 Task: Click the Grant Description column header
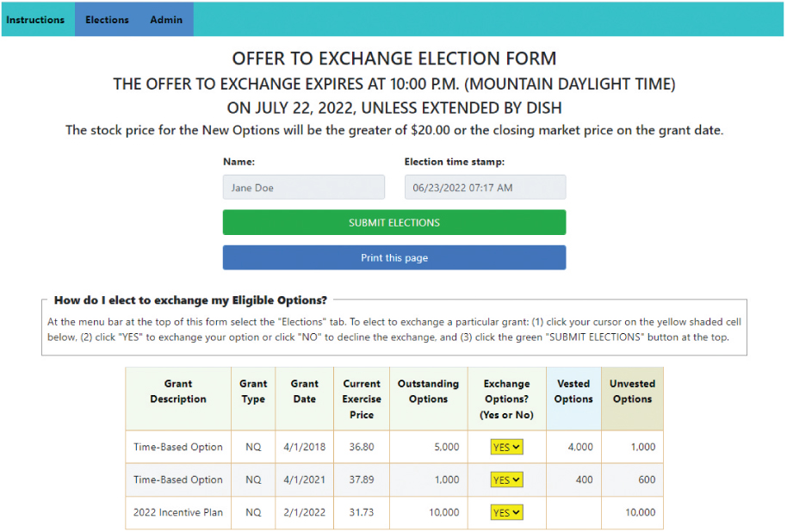tap(178, 392)
